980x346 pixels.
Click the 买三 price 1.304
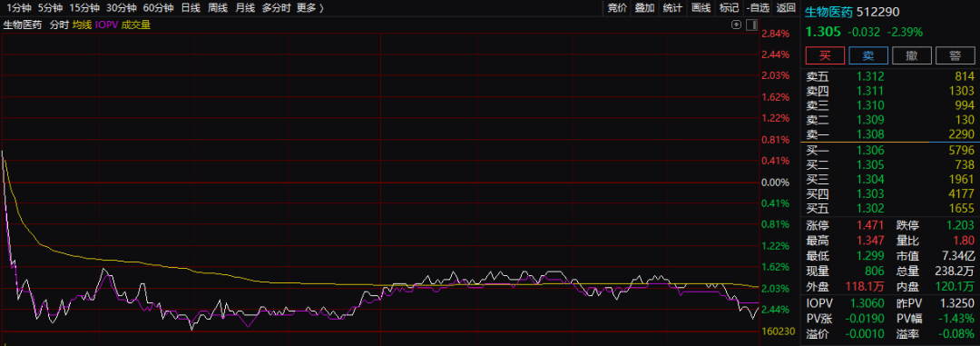(870, 180)
